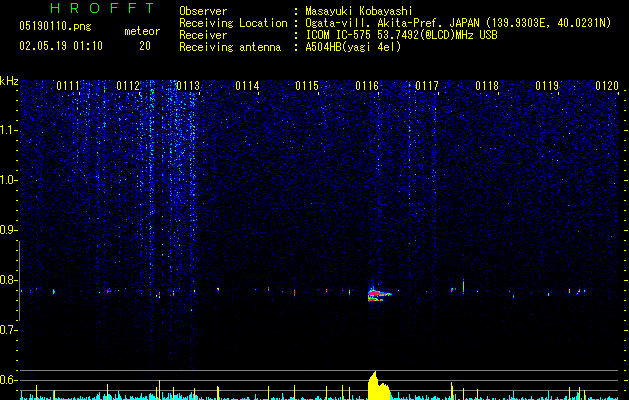This screenshot has height=400, width=629.
Task: Click the ICOM IC-575 receiver text
Action: (x=401, y=35)
